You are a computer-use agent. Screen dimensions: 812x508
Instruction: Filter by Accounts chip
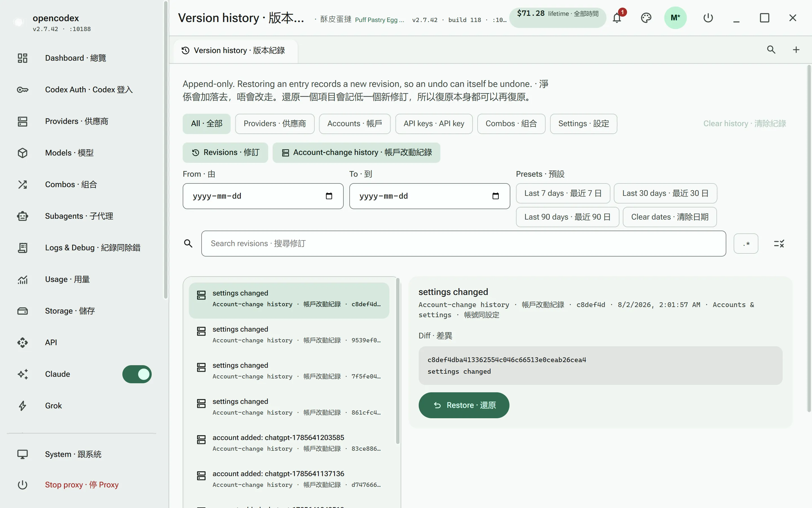click(355, 124)
